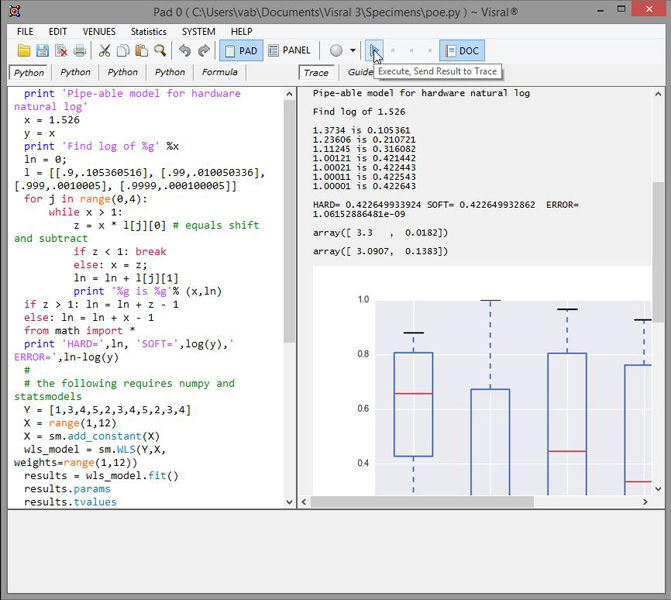Cut selection with the scissors icon
This screenshot has width=671, height=600.
click(x=104, y=50)
